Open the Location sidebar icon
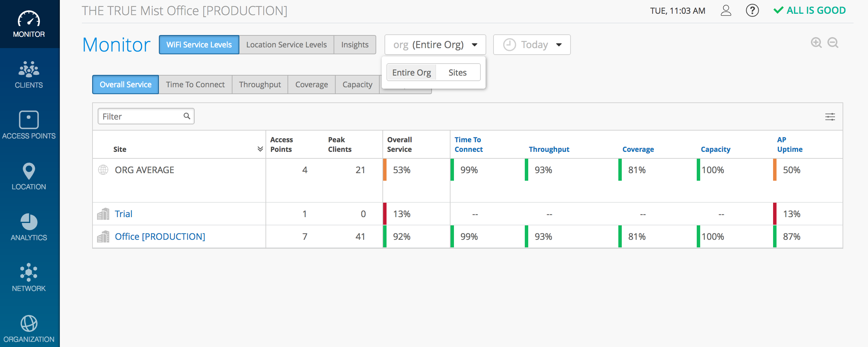 pos(29,176)
